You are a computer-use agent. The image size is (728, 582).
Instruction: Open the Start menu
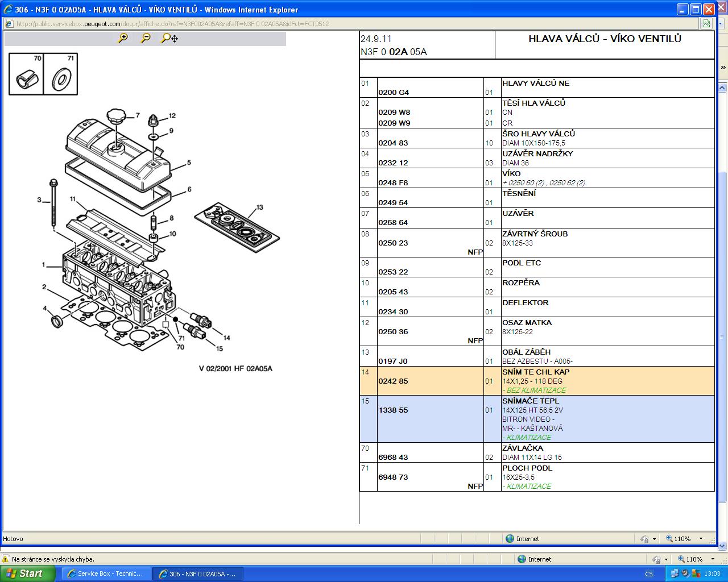click(x=27, y=573)
